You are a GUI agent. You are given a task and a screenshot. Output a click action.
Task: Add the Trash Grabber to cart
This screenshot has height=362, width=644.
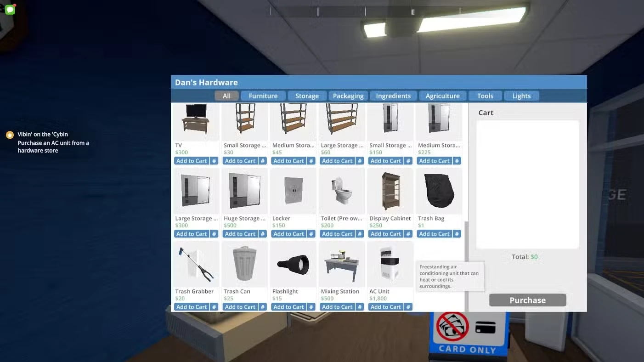click(x=192, y=307)
